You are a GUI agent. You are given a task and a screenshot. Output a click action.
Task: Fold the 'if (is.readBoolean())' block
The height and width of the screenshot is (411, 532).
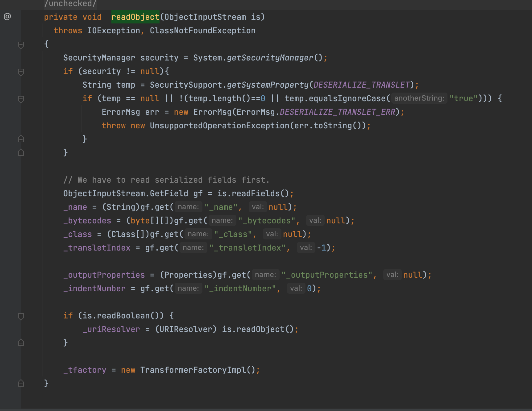(21, 316)
